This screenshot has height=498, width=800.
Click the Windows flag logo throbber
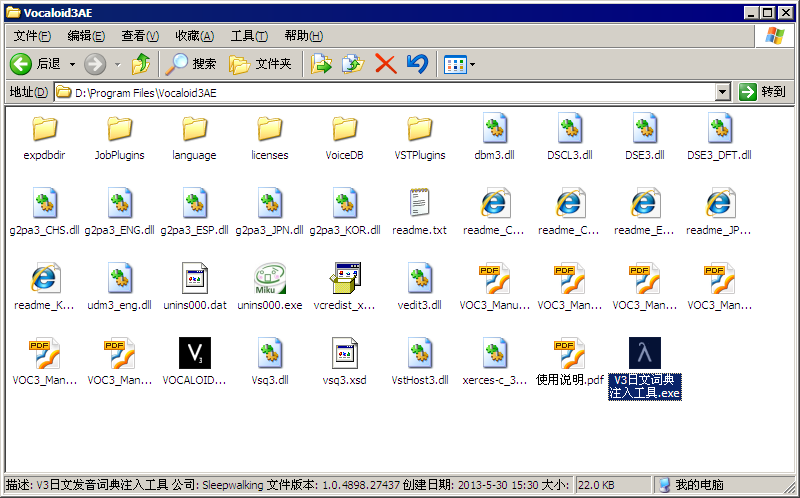coord(774,36)
